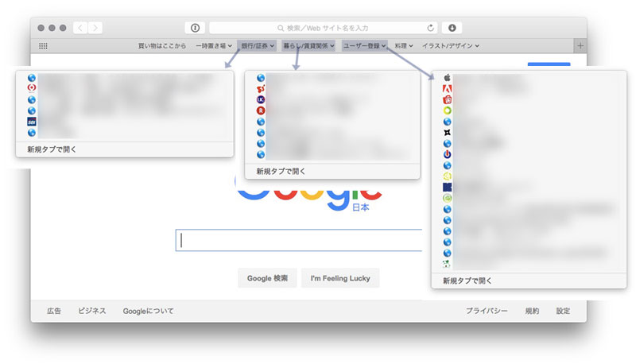Open the blue power-symbol icon bookmark
636x364 pixels.
point(447,154)
